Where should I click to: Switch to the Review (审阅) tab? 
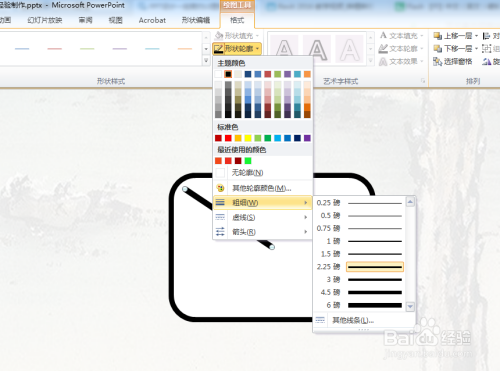86,20
